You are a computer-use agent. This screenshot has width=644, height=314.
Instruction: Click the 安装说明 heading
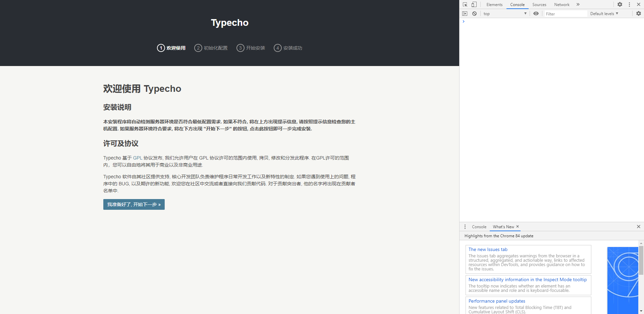tap(117, 107)
